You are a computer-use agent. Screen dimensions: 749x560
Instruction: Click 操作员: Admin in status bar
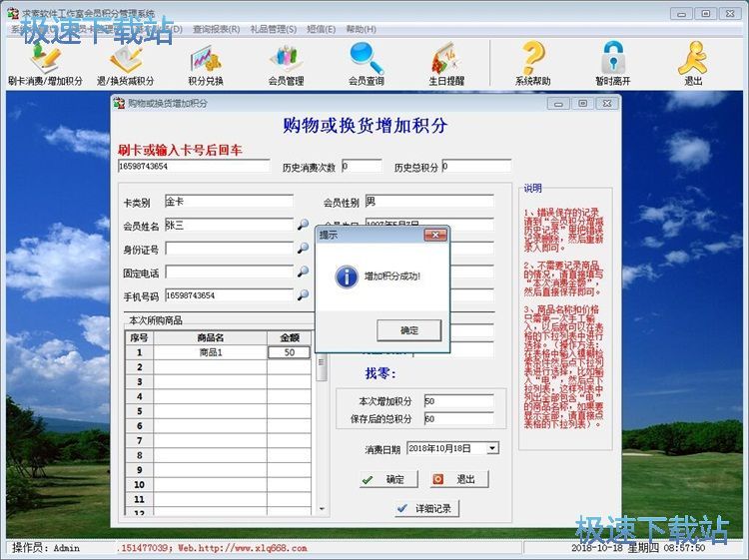coord(46,548)
